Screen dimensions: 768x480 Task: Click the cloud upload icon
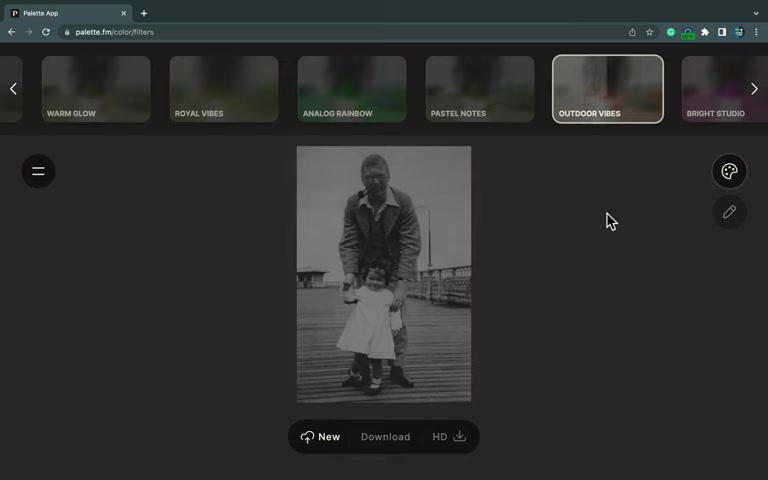point(307,437)
